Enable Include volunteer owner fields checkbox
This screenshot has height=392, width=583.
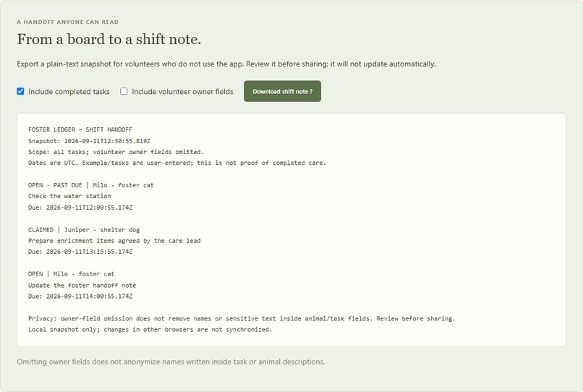(124, 91)
